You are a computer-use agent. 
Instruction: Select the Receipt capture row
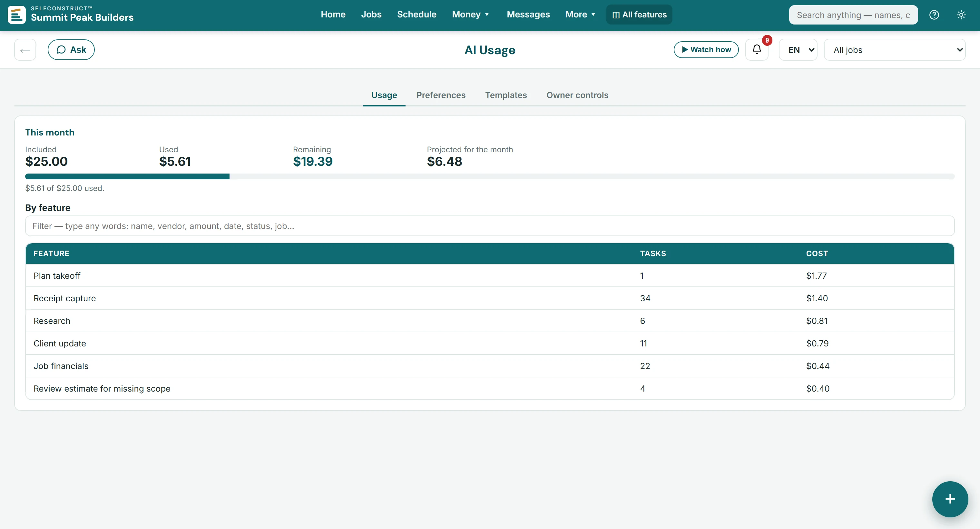pos(490,298)
